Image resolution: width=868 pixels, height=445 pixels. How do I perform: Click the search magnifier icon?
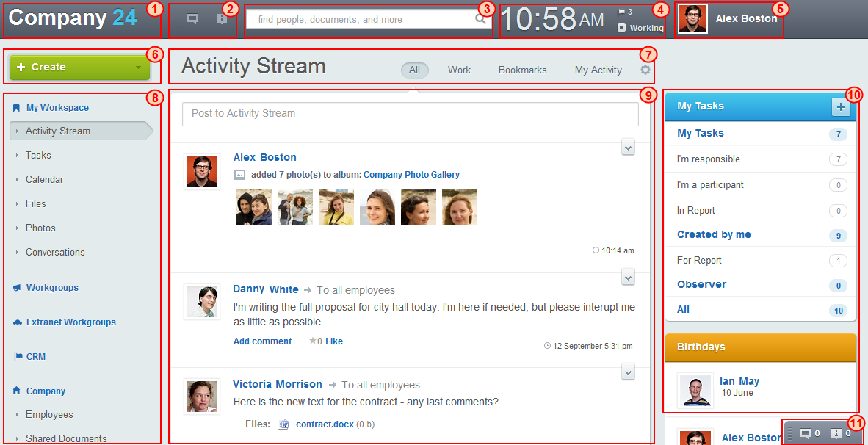point(480,20)
